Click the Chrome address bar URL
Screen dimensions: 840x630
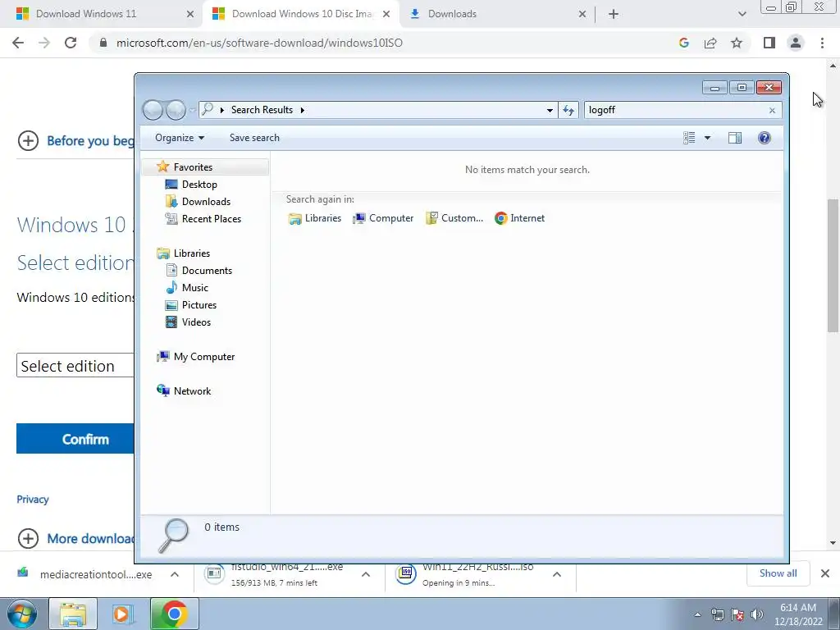pyautogui.click(x=259, y=43)
